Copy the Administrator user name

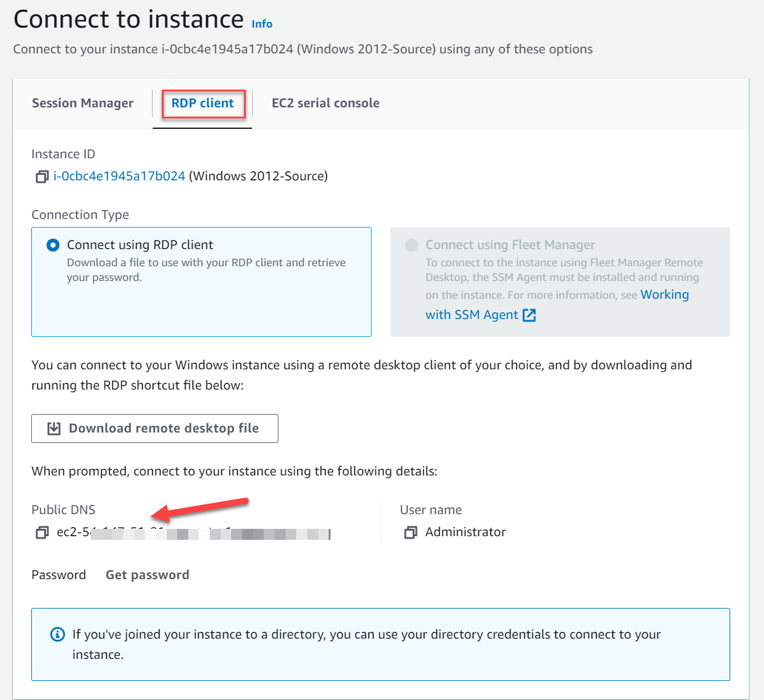411,533
